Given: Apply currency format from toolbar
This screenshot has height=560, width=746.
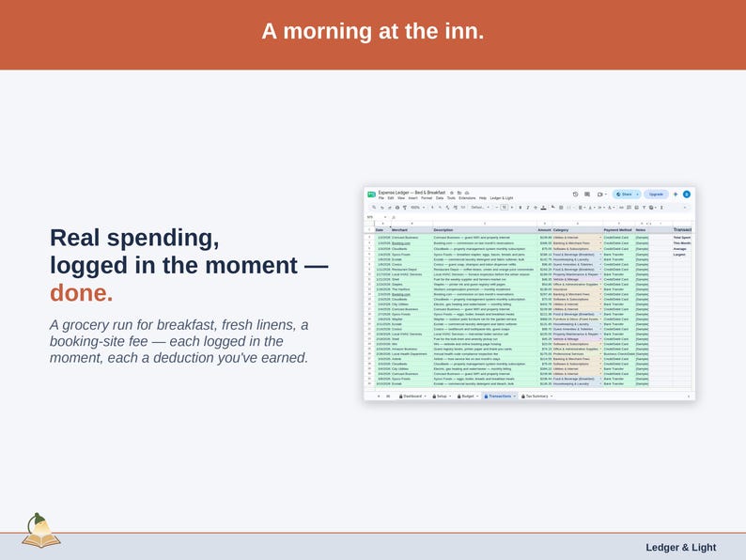Looking at the screenshot, I should [432, 208].
